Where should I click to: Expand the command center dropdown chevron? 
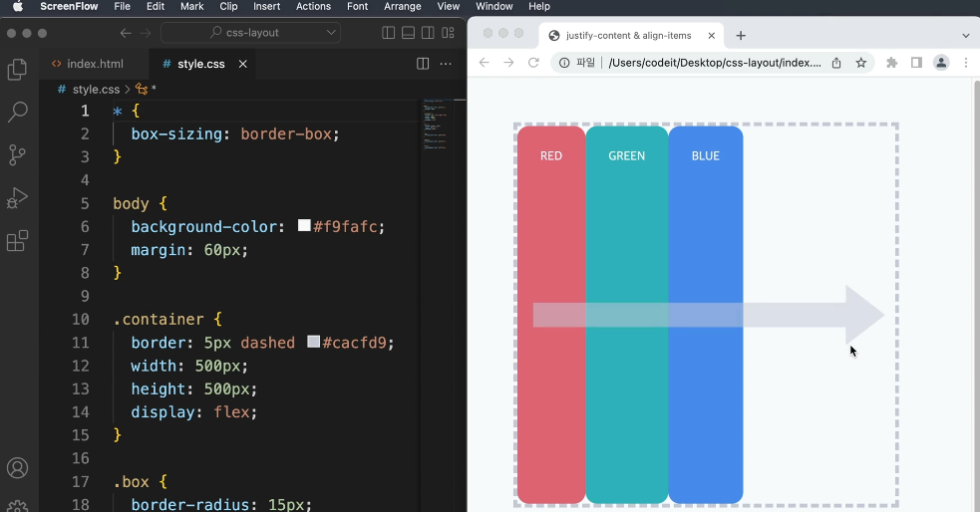tap(331, 33)
